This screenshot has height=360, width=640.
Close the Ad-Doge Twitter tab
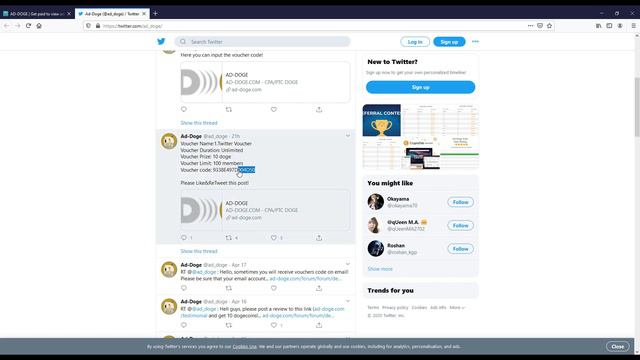144,13
